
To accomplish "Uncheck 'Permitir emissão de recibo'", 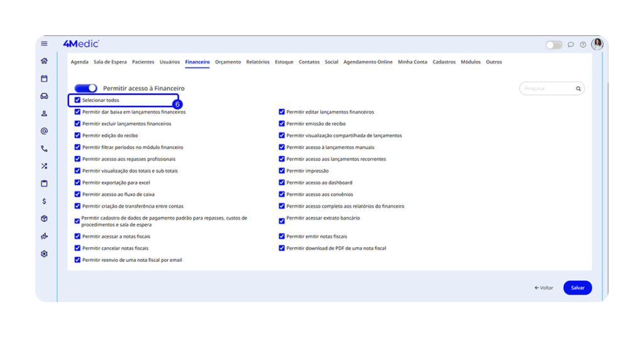I will pos(282,124).
